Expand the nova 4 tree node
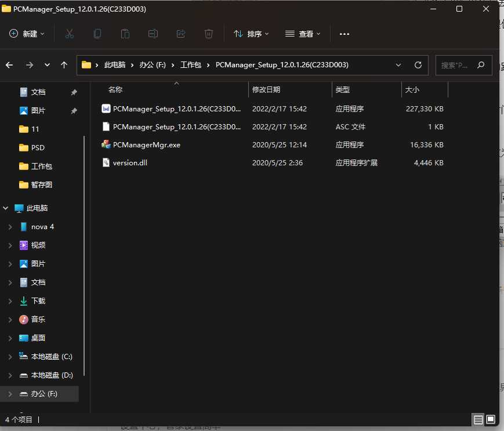 tap(10, 227)
